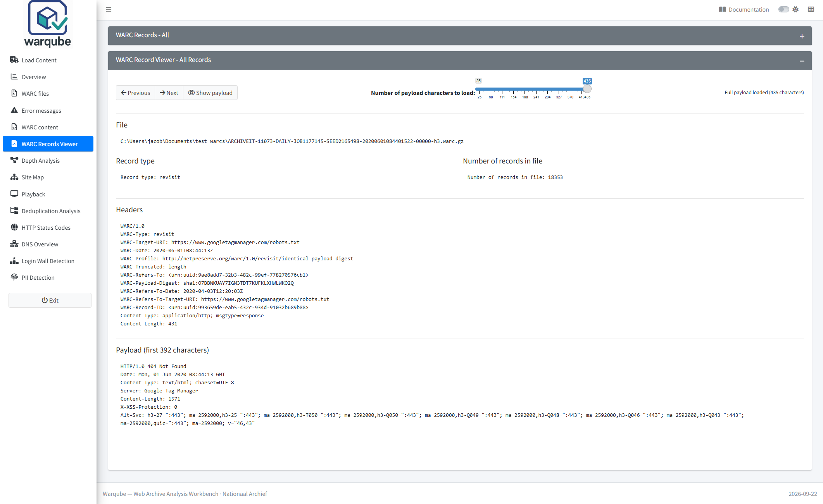
Task: Open PII Detection fingerprint icon
Action: [14, 277]
